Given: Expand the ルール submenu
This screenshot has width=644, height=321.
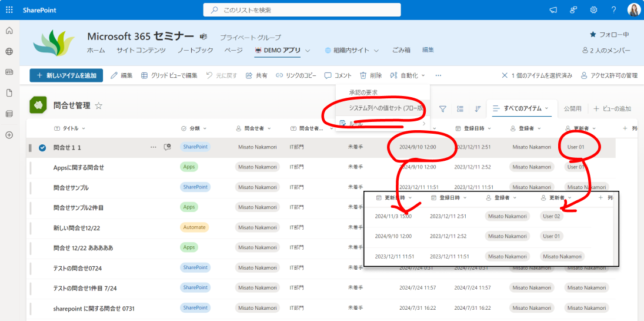Looking at the screenshot, I should [383, 124].
